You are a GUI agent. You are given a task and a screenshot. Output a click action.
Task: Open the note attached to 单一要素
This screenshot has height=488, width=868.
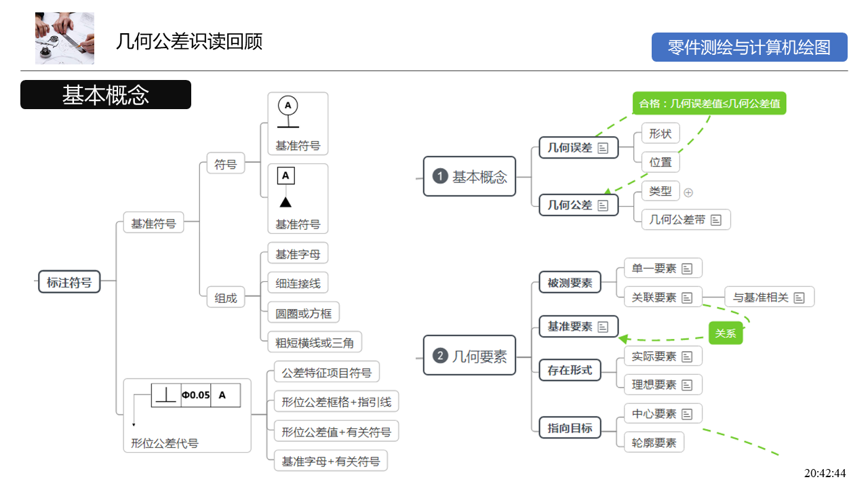(x=687, y=268)
